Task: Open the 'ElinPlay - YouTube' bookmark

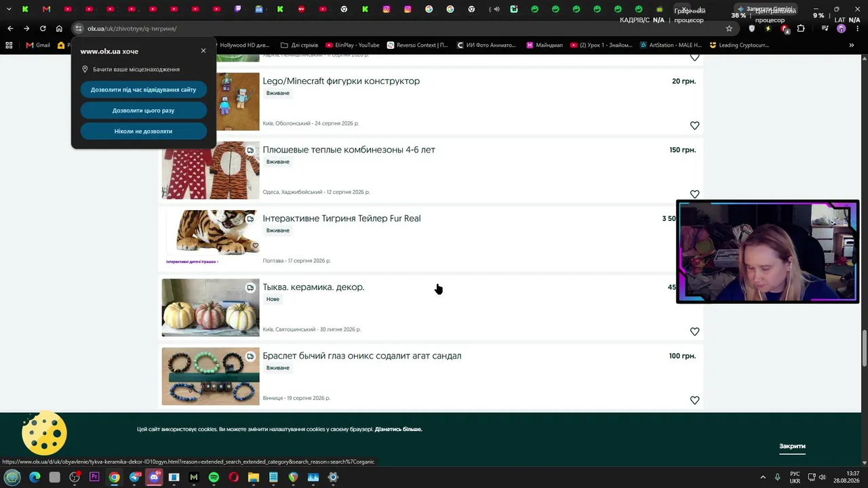Action: point(353,45)
